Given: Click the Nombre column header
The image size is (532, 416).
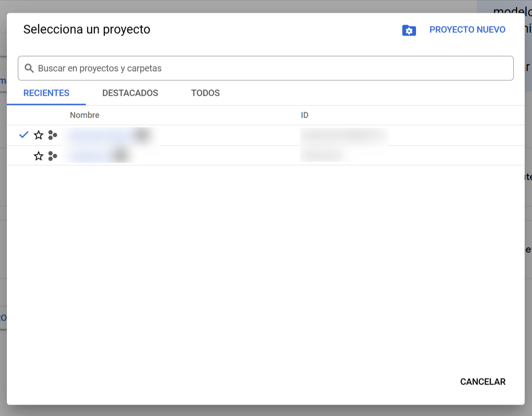Looking at the screenshot, I should click(84, 115).
